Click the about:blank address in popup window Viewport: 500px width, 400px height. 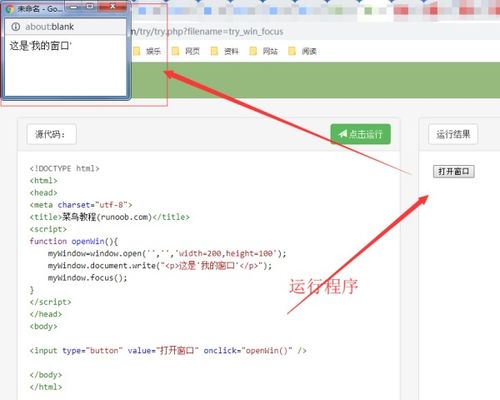click(49, 27)
